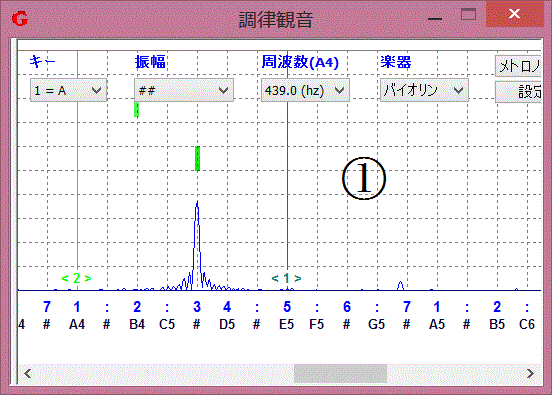Click the 振幅 heading label
The width and height of the screenshot is (552, 395).
click(x=150, y=62)
